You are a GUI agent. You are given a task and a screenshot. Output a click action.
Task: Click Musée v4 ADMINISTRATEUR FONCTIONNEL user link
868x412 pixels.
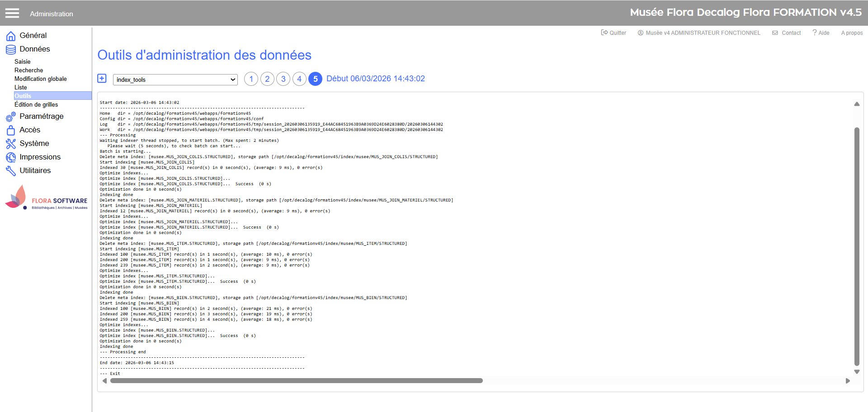point(703,33)
